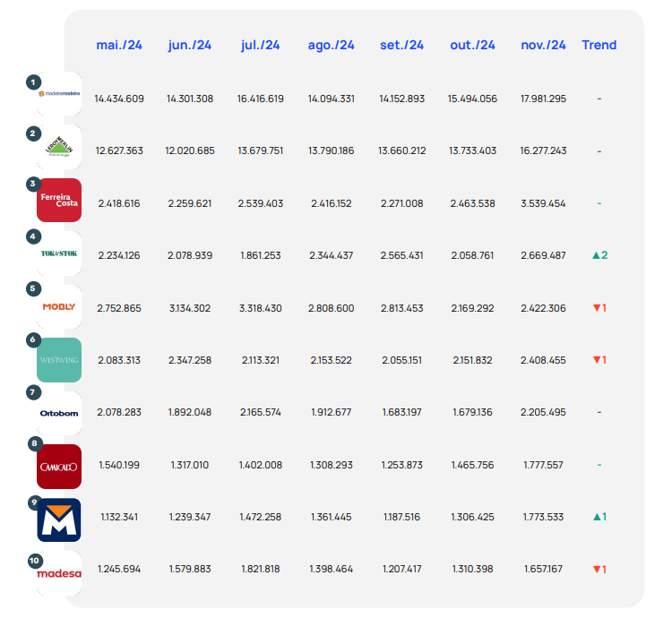Select MadeiraMadeira nov./24 value 17.981.295

click(x=543, y=99)
